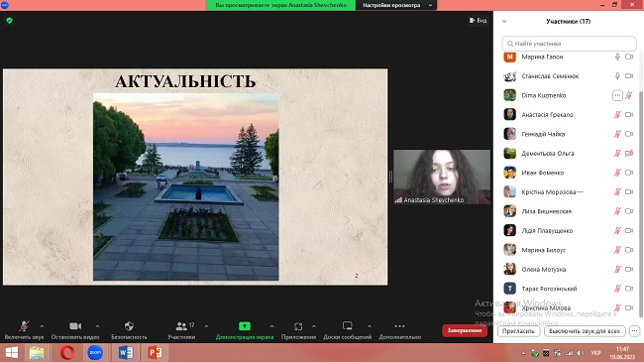The width and height of the screenshot is (644, 362).
Task: Unmute microphone with the audio button
Action: coord(24,326)
